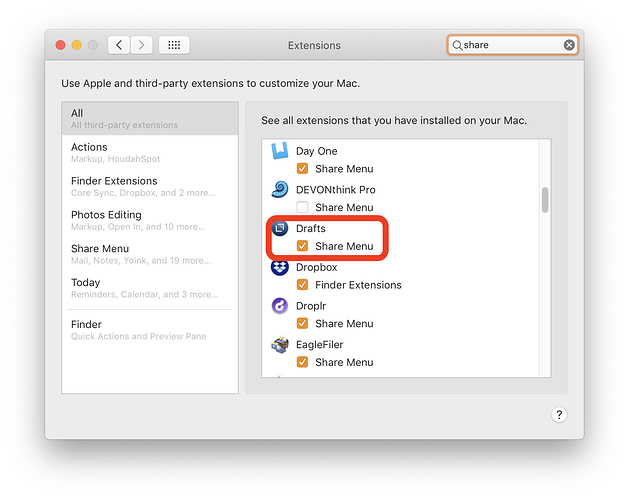The height and width of the screenshot is (499, 629).
Task: Select Share Menu category in sidebar
Action: click(150, 254)
